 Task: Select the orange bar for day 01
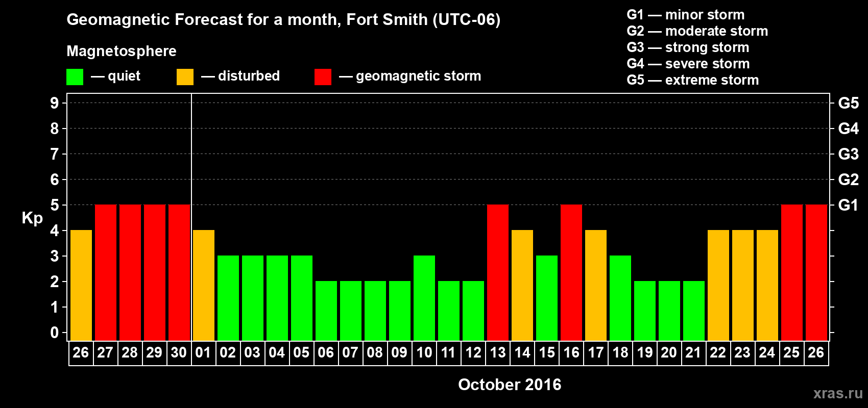click(x=204, y=285)
